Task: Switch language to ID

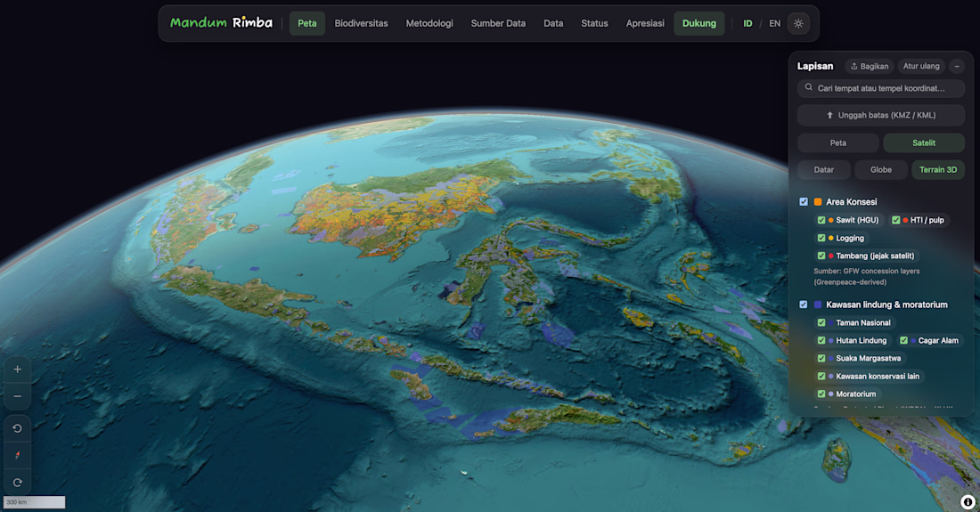Action: pyautogui.click(x=747, y=23)
